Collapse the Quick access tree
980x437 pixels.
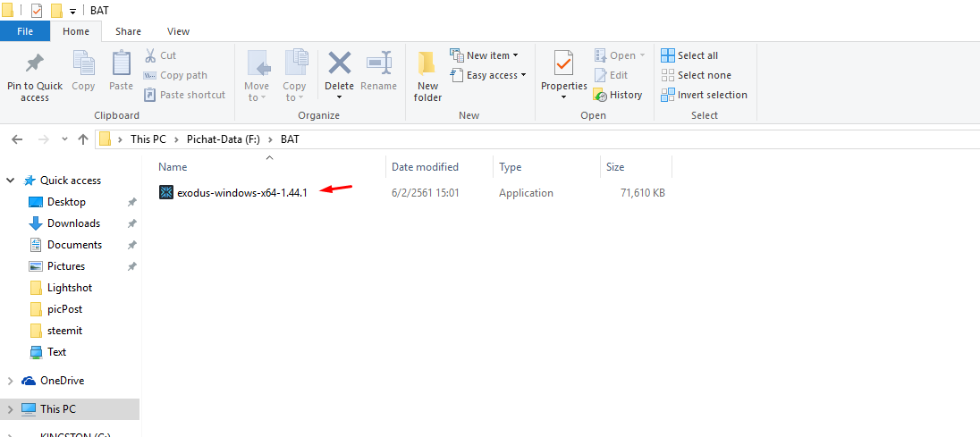tap(11, 181)
